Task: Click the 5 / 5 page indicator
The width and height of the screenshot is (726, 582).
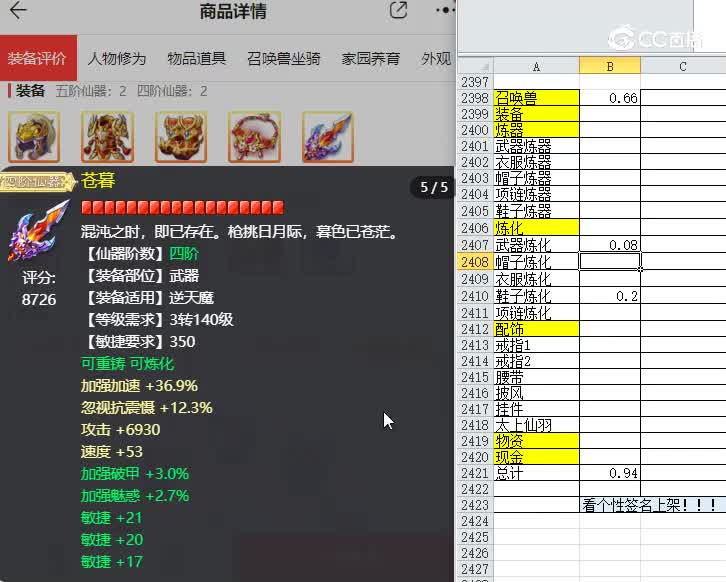Action: 433,187
